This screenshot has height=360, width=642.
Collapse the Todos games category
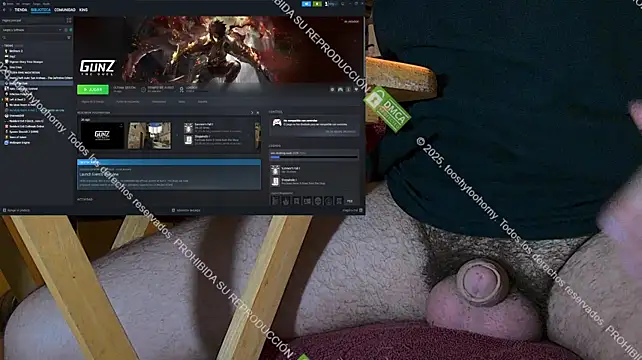pyautogui.click(x=8, y=45)
